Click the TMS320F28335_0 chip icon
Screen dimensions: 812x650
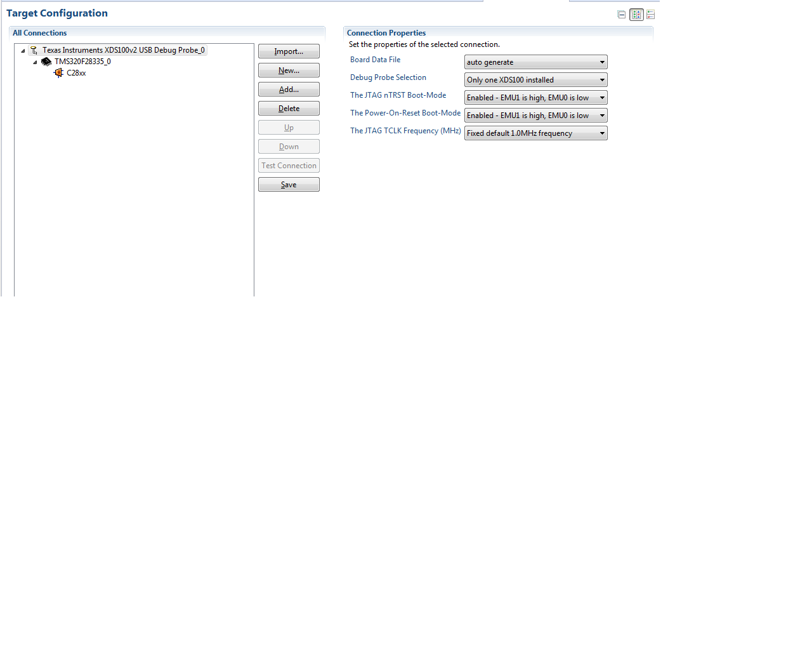[46, 62]
